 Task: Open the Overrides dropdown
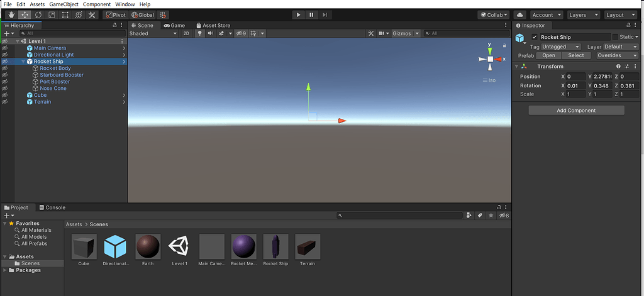tap(618, 55)
